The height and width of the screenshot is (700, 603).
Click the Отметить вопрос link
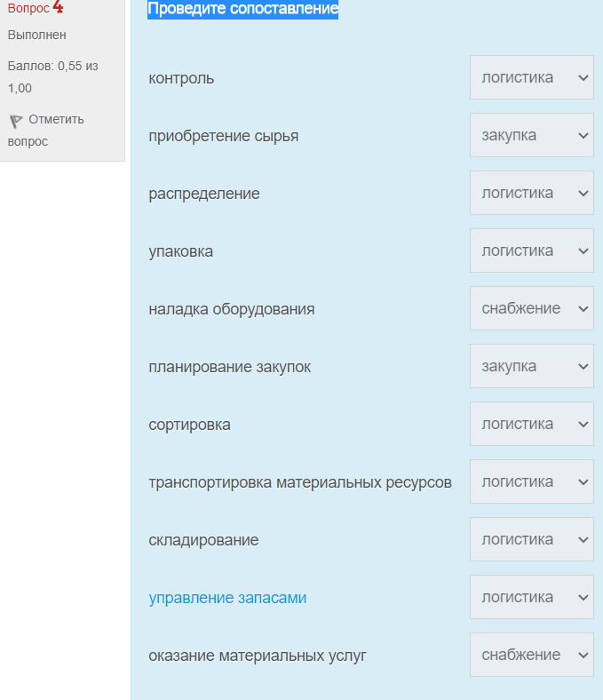click(45, 130)
